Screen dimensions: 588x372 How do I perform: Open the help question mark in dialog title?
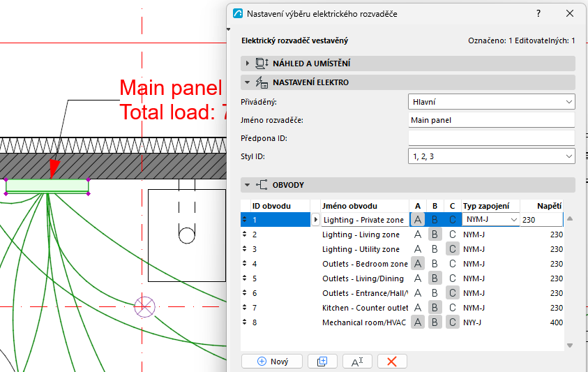click(538, 13)
